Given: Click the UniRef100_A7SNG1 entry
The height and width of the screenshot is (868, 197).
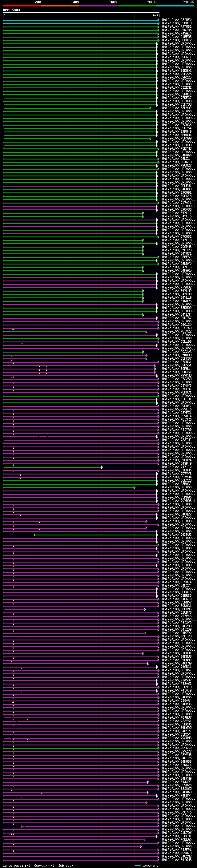Looking at the screenshot, I should tap(176, 362).
